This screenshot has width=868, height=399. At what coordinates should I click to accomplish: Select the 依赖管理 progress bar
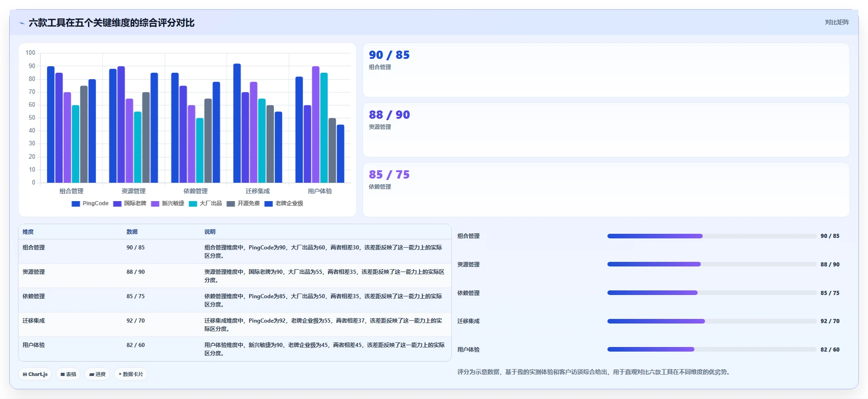pos(712,293)
